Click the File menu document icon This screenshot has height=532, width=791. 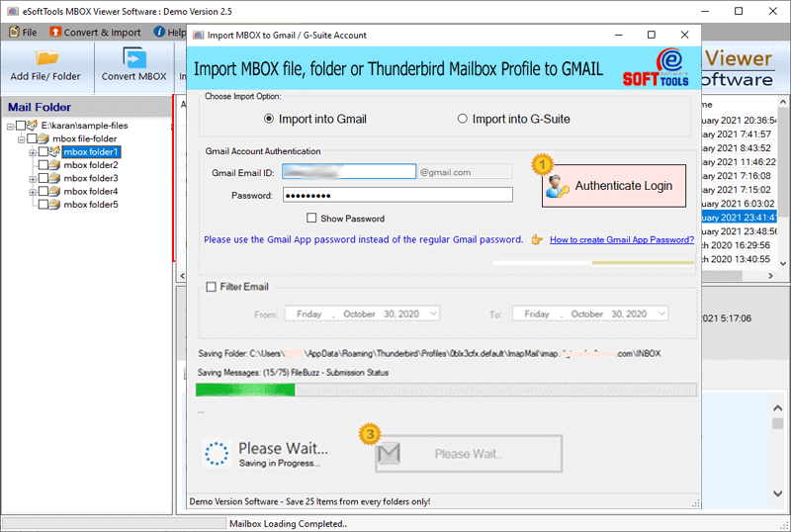click(x=14, y=32)
